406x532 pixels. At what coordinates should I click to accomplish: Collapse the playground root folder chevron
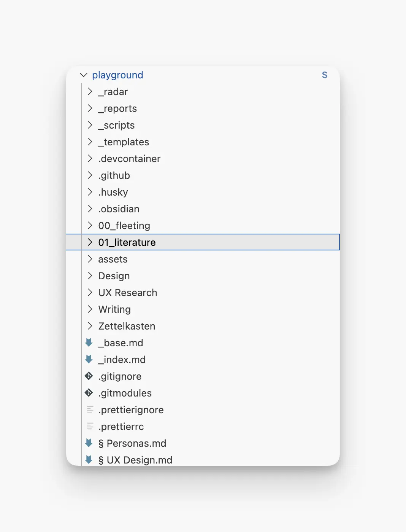84,75
